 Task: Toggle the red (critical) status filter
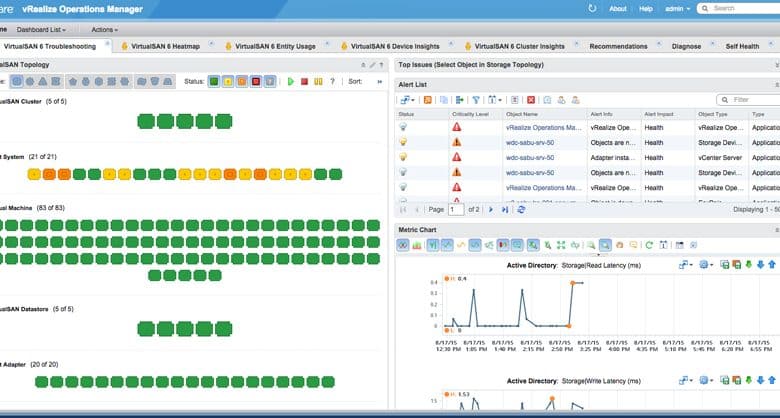click(256, 81)
